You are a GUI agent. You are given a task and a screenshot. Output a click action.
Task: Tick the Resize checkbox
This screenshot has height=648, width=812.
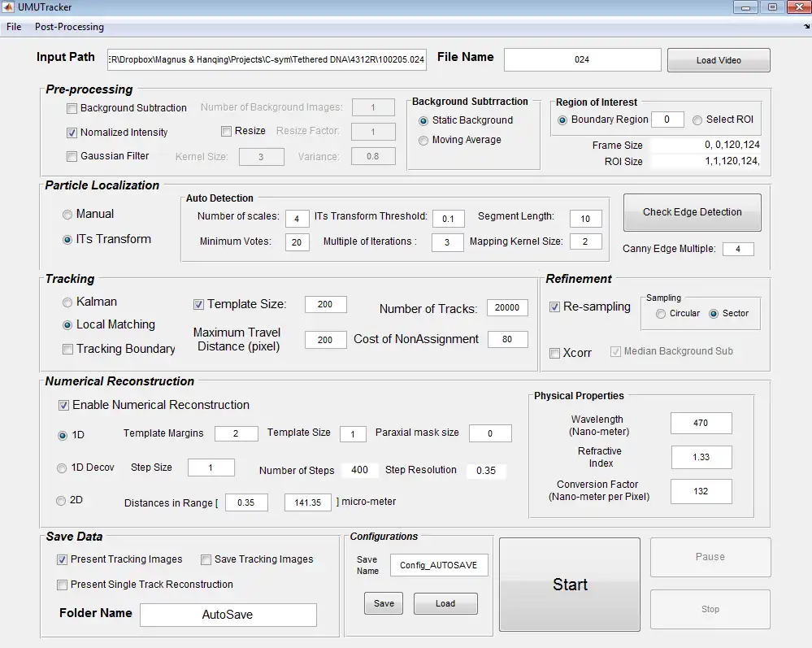(226, 131)
